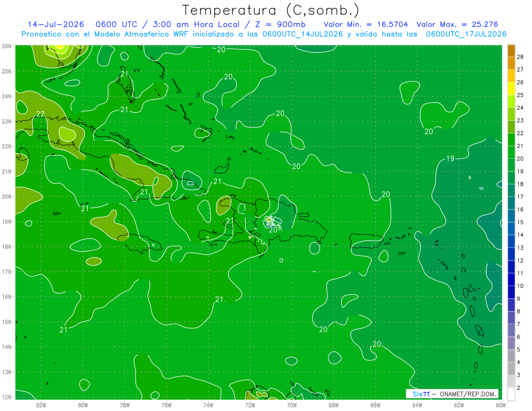The image size is (532, 411).
Task: Select the "22N" latitude label
Action: [7, 146]
